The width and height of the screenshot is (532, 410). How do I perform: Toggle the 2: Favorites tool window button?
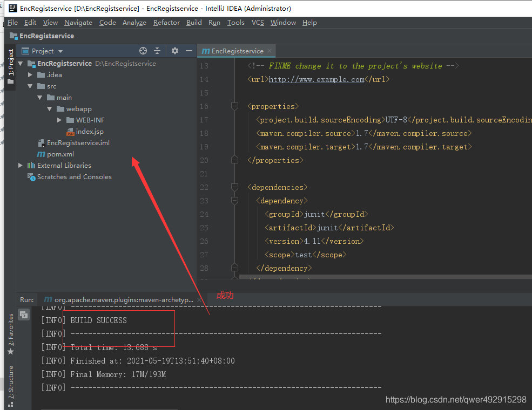(10, 334)
